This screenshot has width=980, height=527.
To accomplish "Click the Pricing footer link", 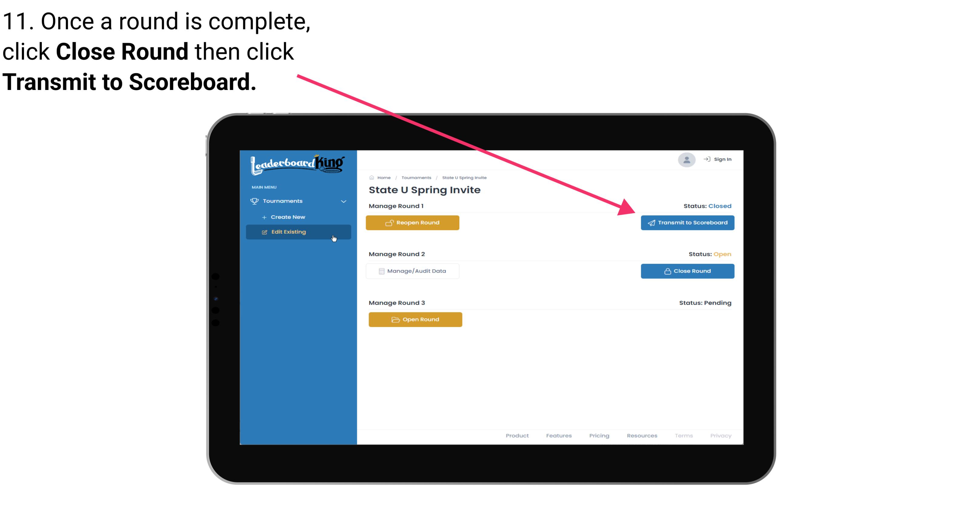I will (x=598, y=436).
